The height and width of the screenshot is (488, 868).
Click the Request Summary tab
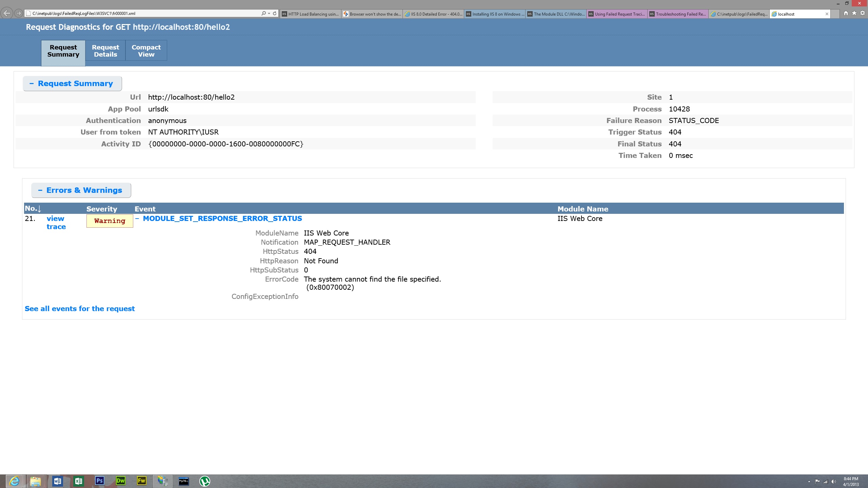pos(63,50)
